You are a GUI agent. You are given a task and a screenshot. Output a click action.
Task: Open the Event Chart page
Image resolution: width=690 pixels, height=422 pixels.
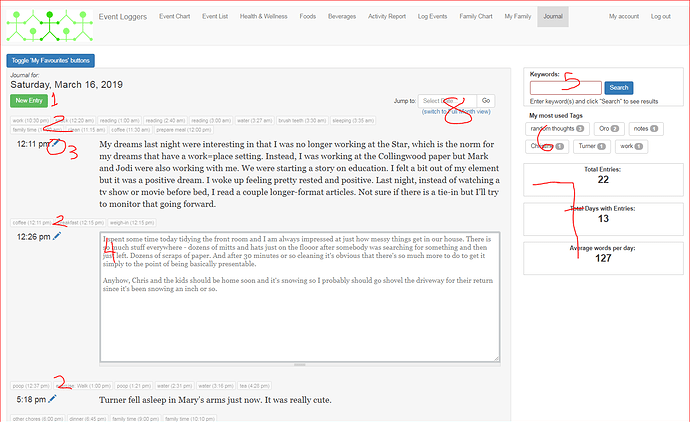pyautogui.click(x=175, y=16)
